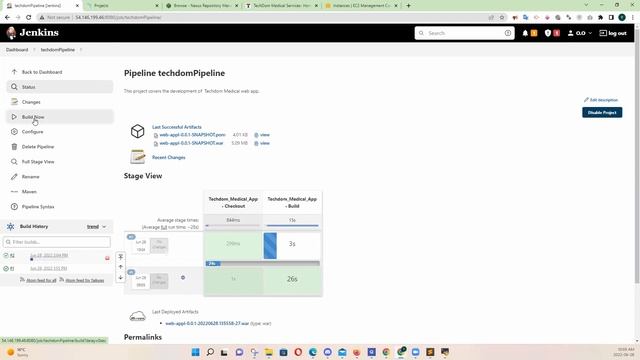
Task: Click the Last Deployed Artifacts cloud icon
Action: click(138, 316)
